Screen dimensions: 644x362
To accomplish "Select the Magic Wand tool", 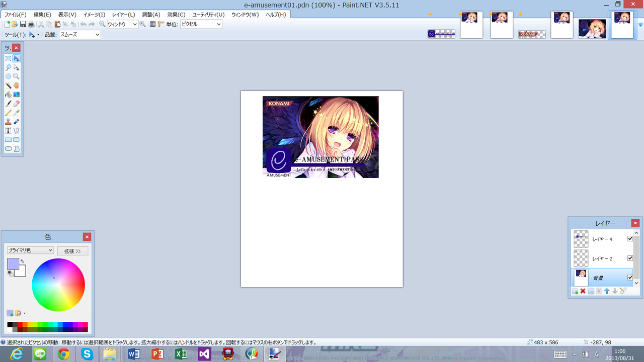I will point(8,85).
